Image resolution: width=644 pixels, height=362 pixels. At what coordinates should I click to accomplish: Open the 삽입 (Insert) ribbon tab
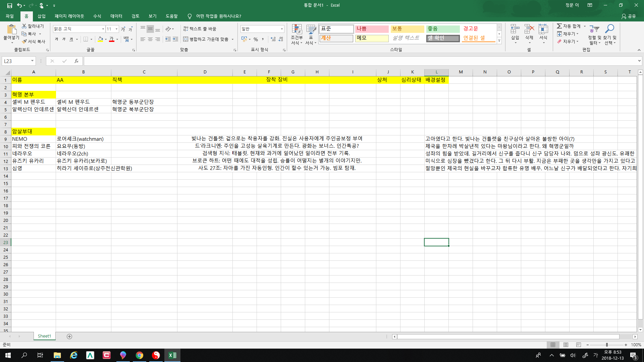41,16
